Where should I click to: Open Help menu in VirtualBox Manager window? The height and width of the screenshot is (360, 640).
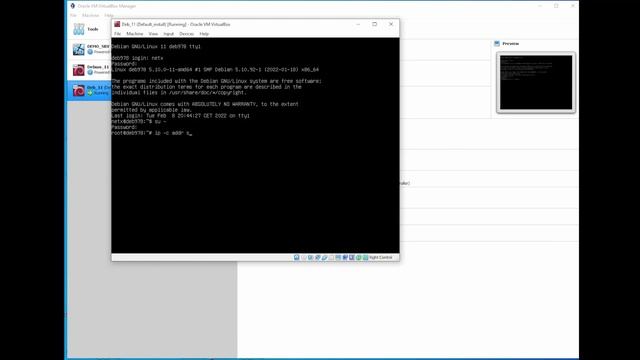click(x=109, y=16)
